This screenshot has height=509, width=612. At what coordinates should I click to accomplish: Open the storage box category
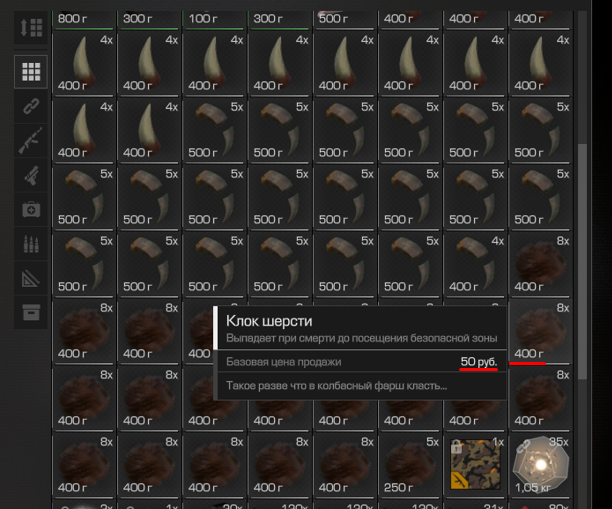(31, 312)
